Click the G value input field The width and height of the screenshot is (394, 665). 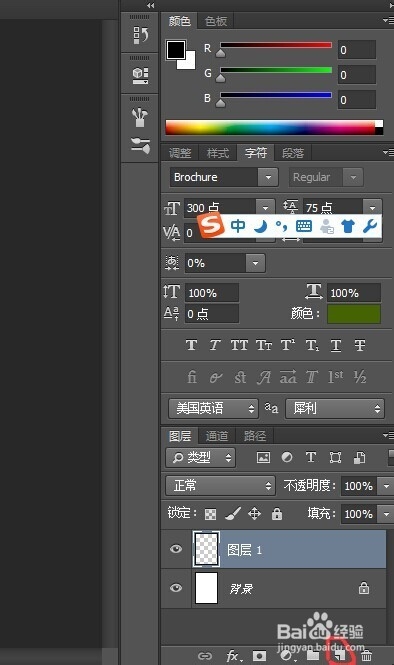pos(357,75)
